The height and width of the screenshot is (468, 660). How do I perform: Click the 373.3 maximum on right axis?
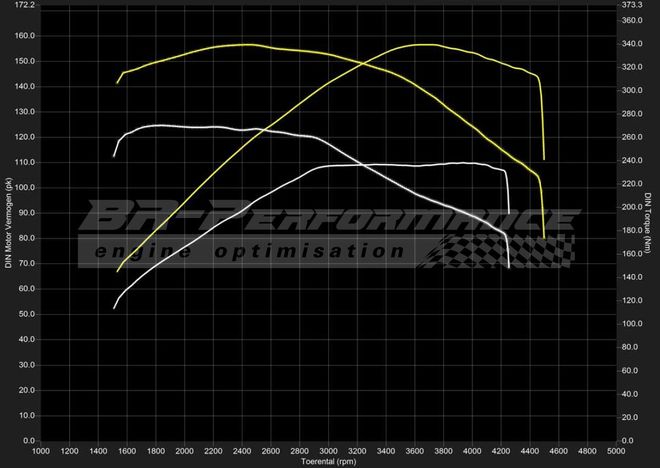tap(630, 5)
